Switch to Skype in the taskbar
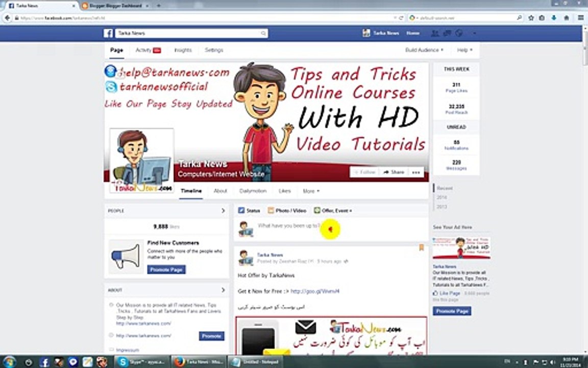This screenshot has width=588, height=368. point(141,362)
